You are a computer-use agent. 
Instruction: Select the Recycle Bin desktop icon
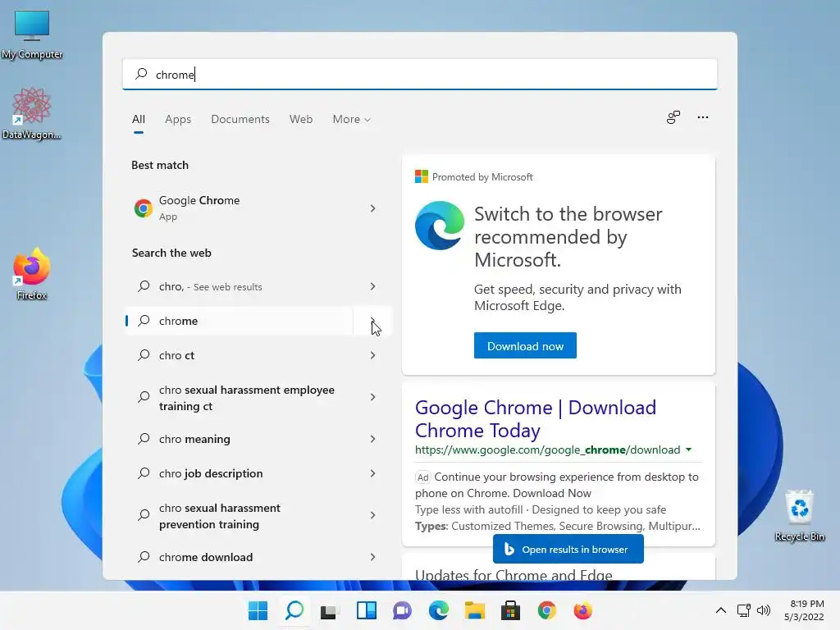click(x=799, y=515)
